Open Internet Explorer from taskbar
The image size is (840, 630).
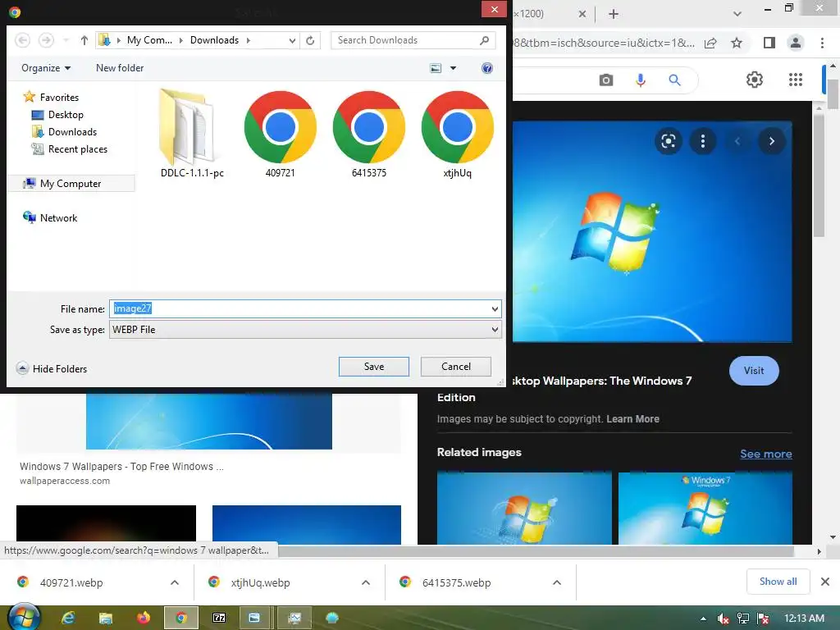pos(68,618)
